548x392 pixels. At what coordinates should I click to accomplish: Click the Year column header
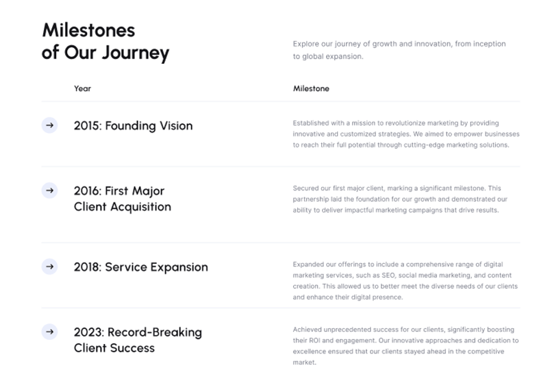coord(82,88)
